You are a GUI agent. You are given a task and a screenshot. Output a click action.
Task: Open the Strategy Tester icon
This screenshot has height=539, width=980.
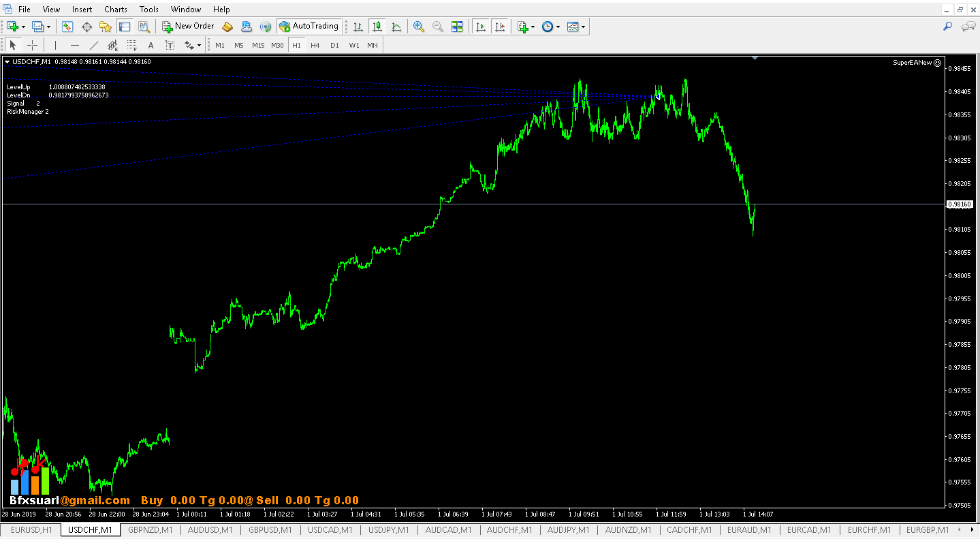144,27
